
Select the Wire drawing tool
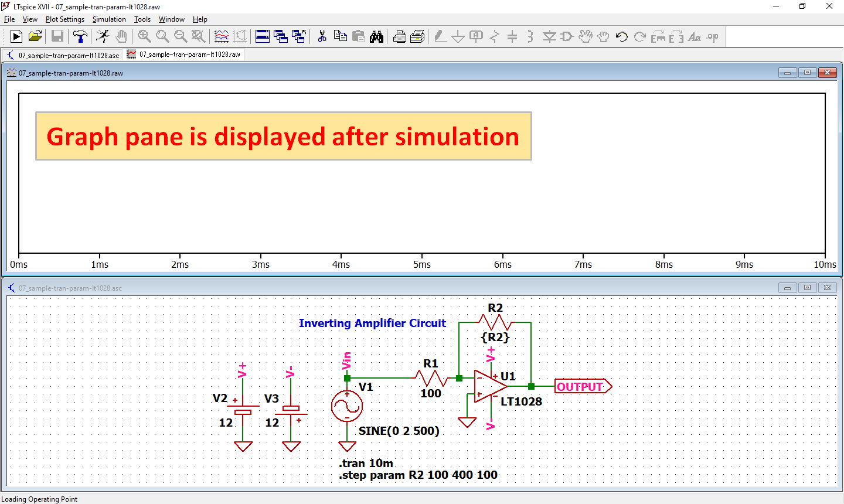coord(440,36)
